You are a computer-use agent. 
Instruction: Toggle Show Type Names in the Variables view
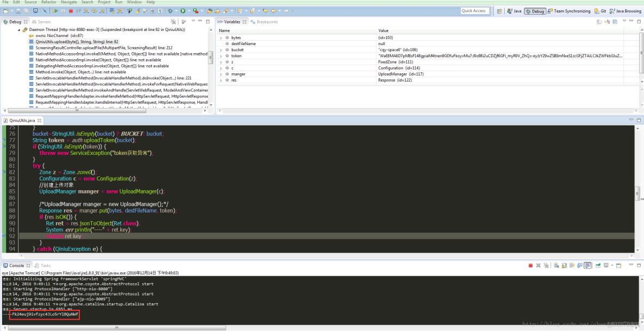click(x=599, y=22)
